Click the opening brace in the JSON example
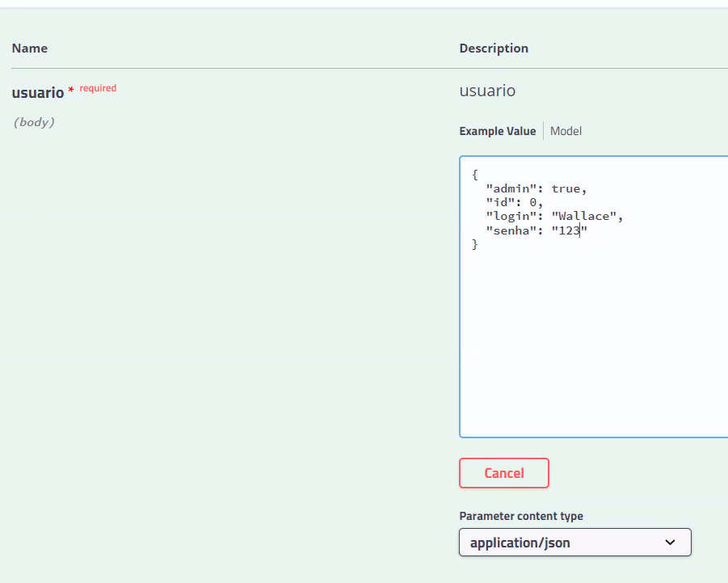 [475, 174]
